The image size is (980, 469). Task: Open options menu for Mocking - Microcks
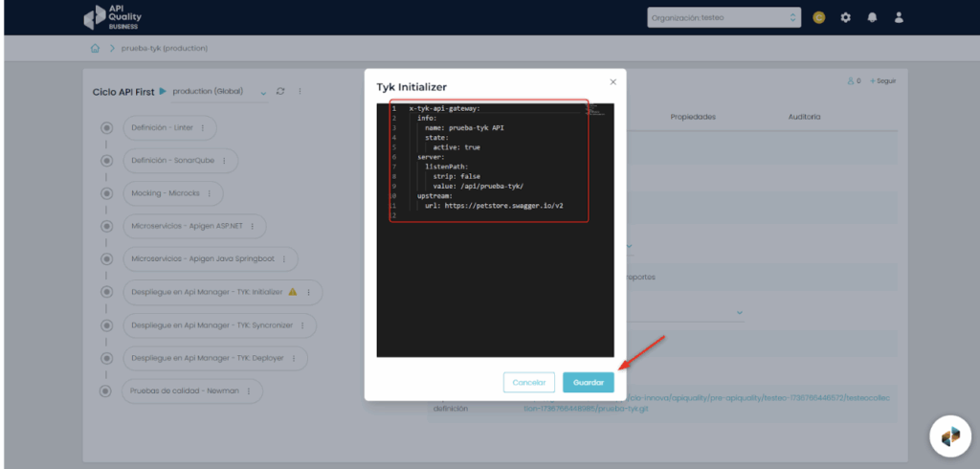click(209, 193)
